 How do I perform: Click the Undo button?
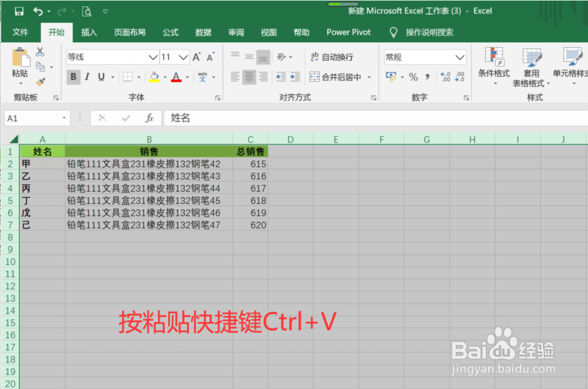(36, 11)
